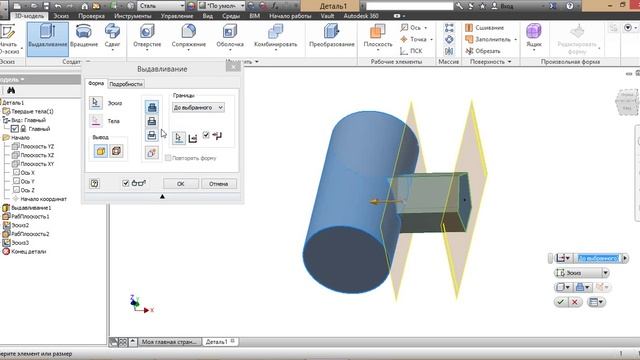Collapse the extrusion dialog with bottom arrow

[x=162, y=196]
